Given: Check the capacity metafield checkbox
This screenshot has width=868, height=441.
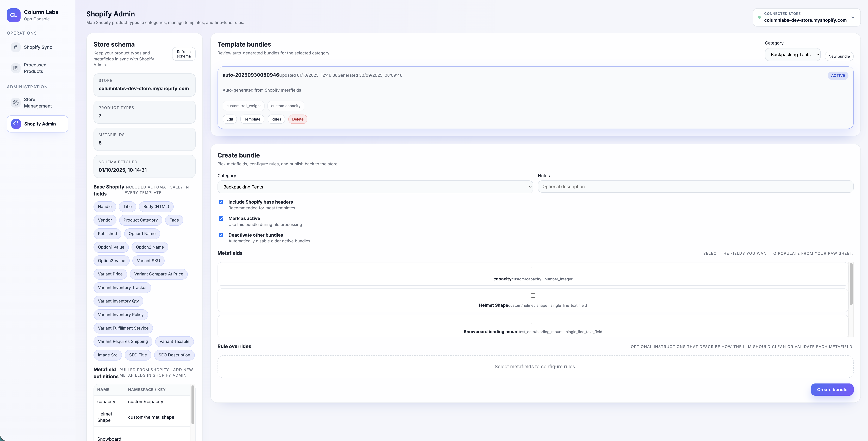Looking at the screenshot, I should click(533, 269).
